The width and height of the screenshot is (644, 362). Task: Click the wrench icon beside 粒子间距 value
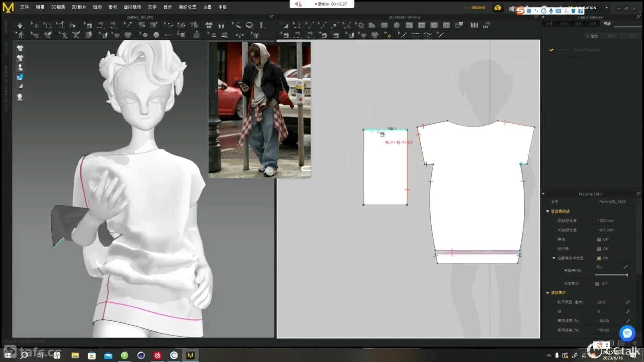click(x=628, y=302)
